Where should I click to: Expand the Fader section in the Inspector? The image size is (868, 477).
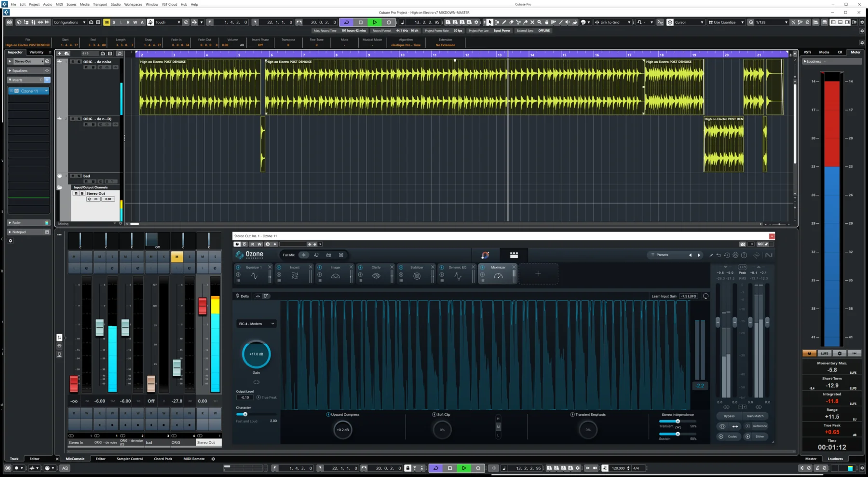[16, 222]
